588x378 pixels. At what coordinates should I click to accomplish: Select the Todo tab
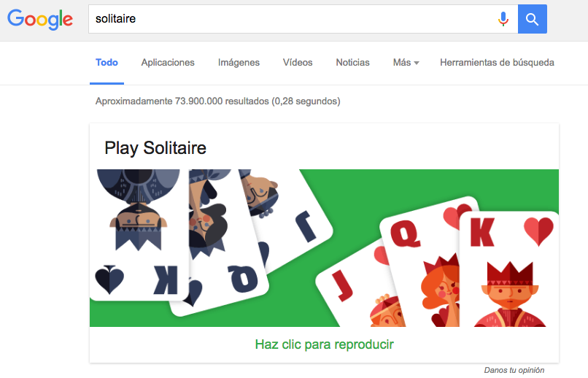coord(107,63)
